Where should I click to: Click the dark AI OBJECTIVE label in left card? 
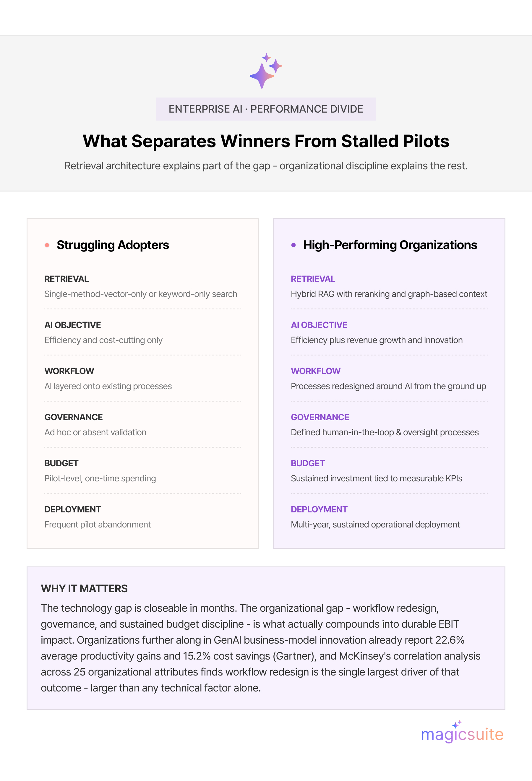click(73, 325)
